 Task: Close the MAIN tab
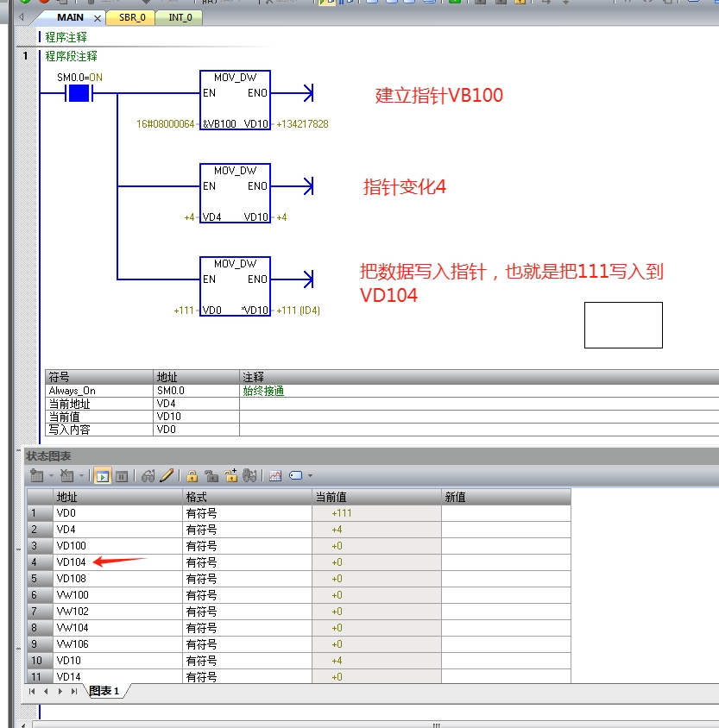click(96, 18)
